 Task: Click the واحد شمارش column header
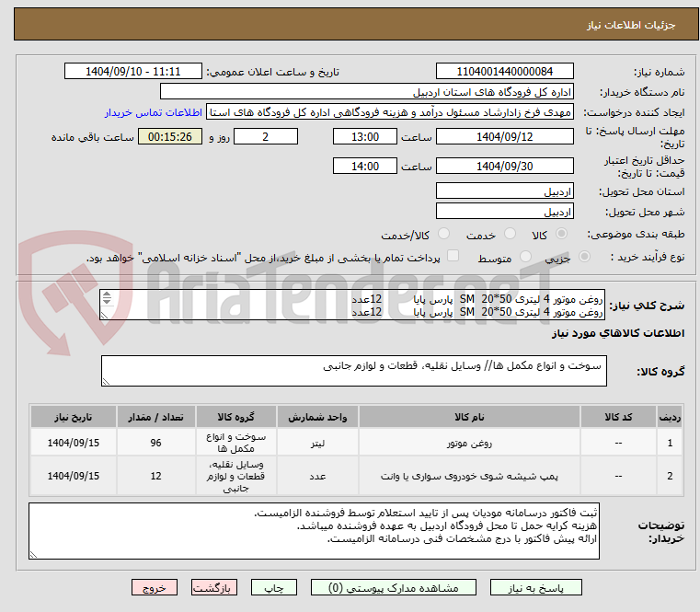[317, 417]
